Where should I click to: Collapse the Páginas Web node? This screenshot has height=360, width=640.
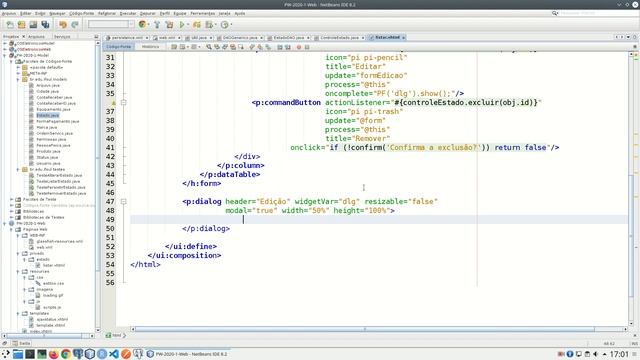pos(11,229)
